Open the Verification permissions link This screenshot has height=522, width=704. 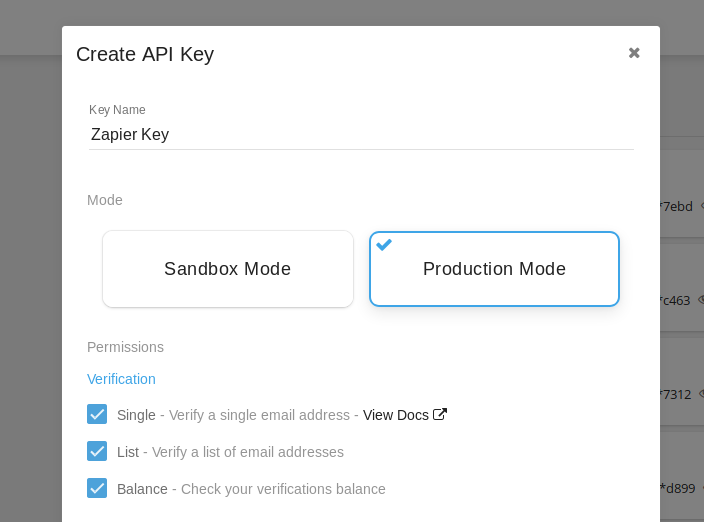click(x=121, y=379)
